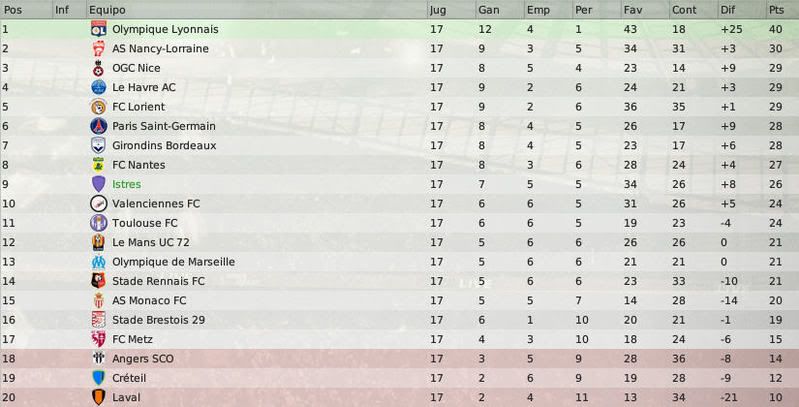
Task: Click the AS Monaco FC crest
Action: point(98,301)
